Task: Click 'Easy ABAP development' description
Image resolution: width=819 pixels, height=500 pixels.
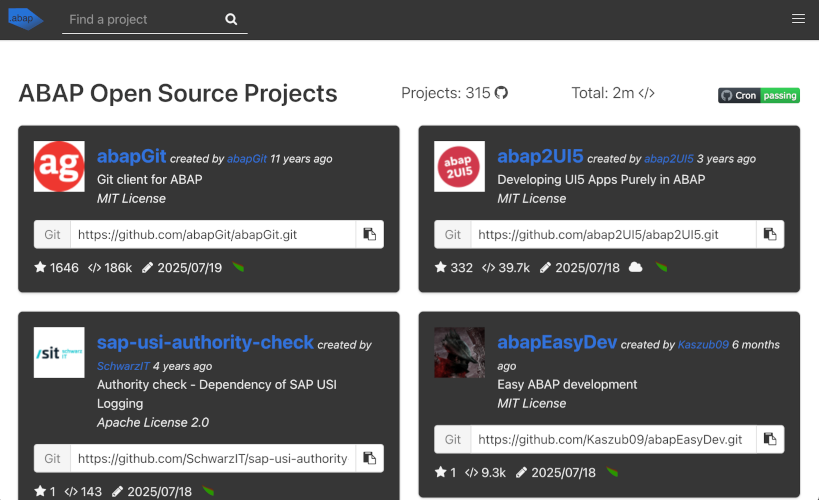Action: pos(567,384)
